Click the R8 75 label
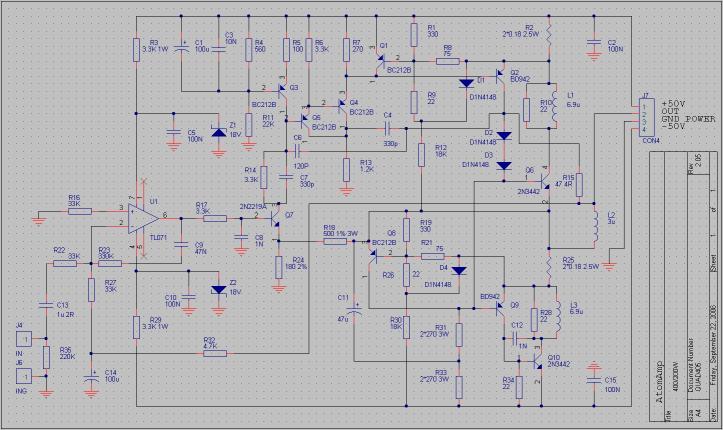Viewport: 723px width, 430px height. [447, 51]
